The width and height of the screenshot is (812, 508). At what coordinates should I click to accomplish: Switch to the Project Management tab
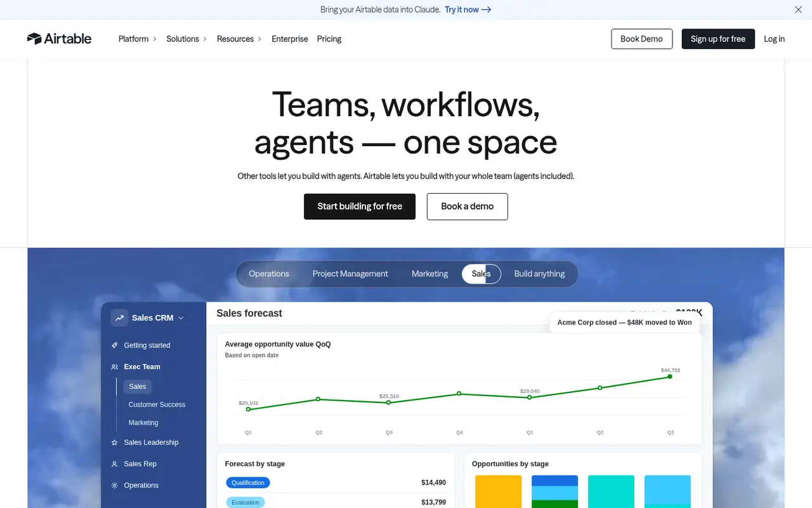click(x=350, y=274)
